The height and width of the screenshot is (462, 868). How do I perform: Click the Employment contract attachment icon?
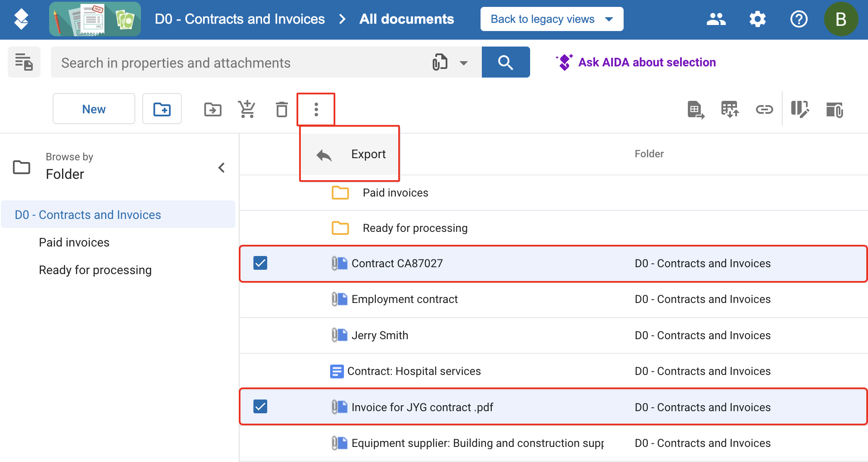(340, 299)
